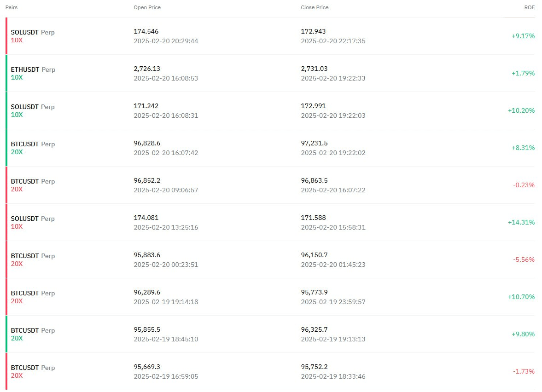Viewport: 542px width, 392px height.
Task: Click the Open Price column header
Action: (x=147, y=7)
